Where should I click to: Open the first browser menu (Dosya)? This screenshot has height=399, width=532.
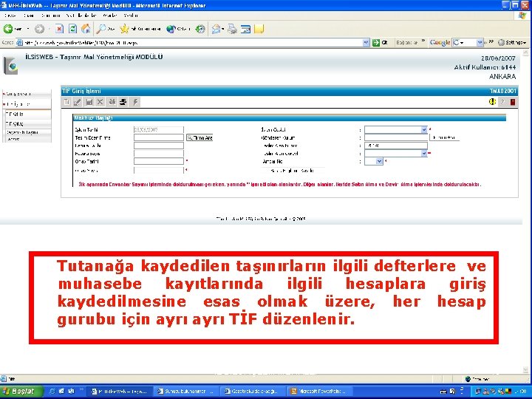pos(10,16)
